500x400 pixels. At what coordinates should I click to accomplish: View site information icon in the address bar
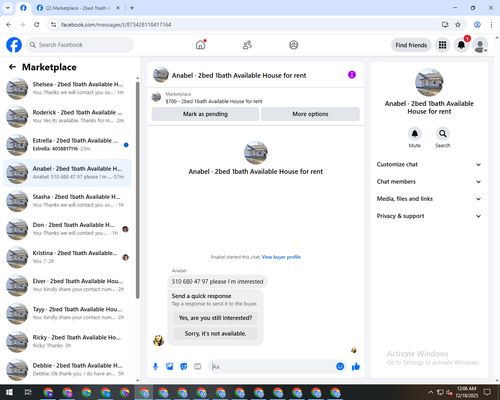[x=53, y=25]
